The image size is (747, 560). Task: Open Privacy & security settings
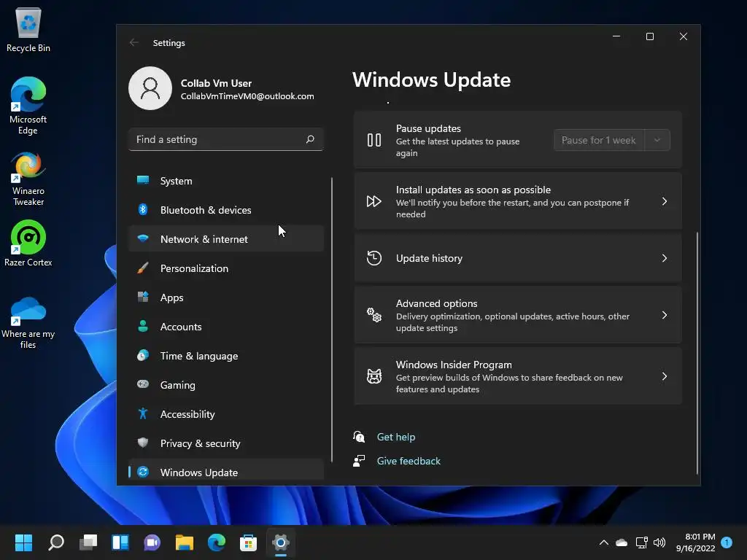click(226, 443)
